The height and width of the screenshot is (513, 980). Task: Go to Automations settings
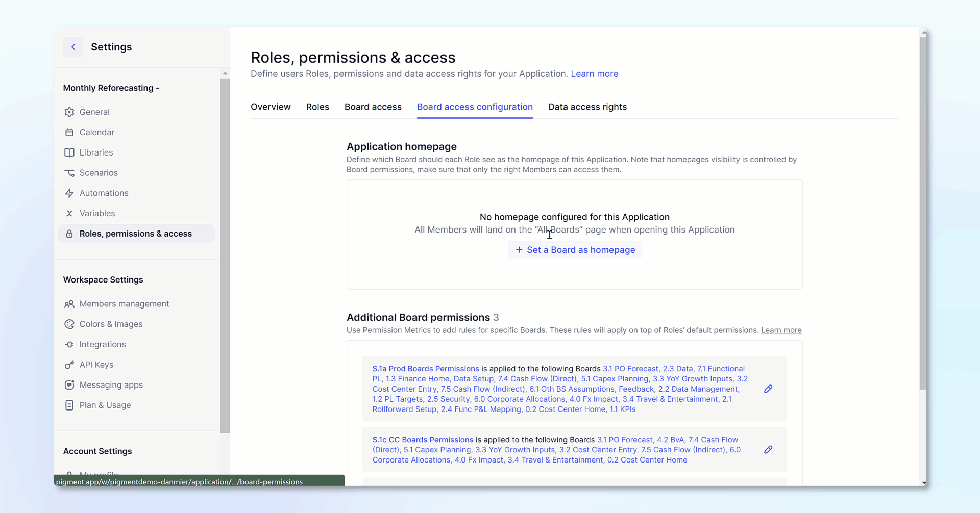tap(136, 193)
